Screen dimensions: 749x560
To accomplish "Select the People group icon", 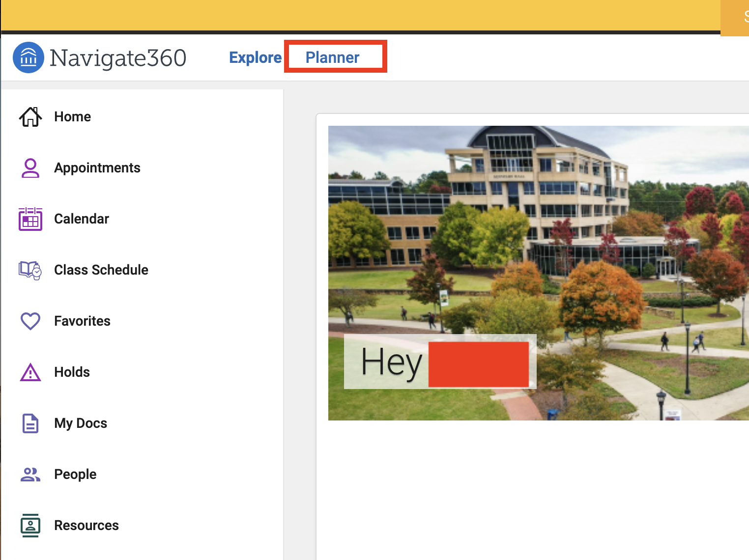I will point(30,475).
